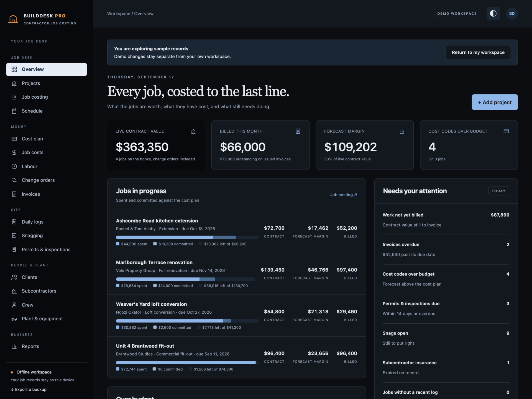The image size is (532, 399).
Task: Open Work not yet billed attention item
Action: click(x=446, y=220)
